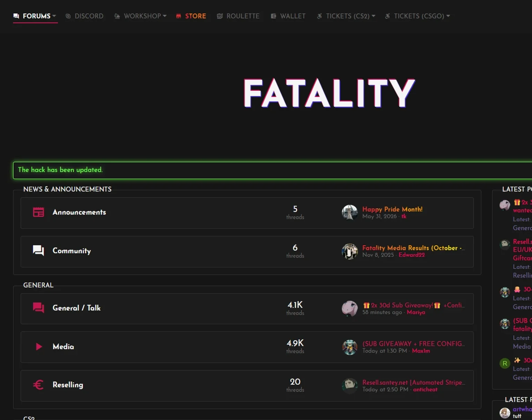Open Mariya's avatar in General / Talk row

[x=350, y=308]
